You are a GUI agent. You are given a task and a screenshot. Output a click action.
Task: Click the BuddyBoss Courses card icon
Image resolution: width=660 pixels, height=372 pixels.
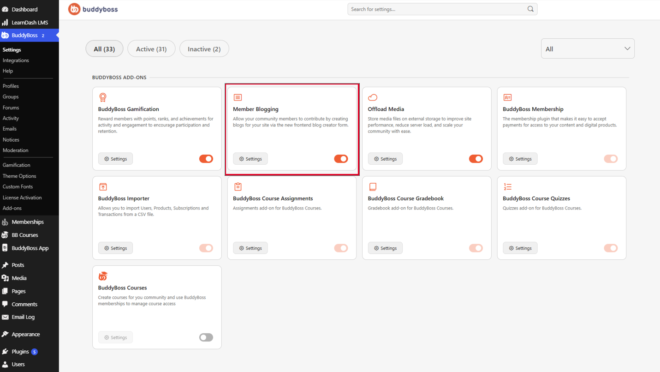pyautogui.click(x=103, y=276)
